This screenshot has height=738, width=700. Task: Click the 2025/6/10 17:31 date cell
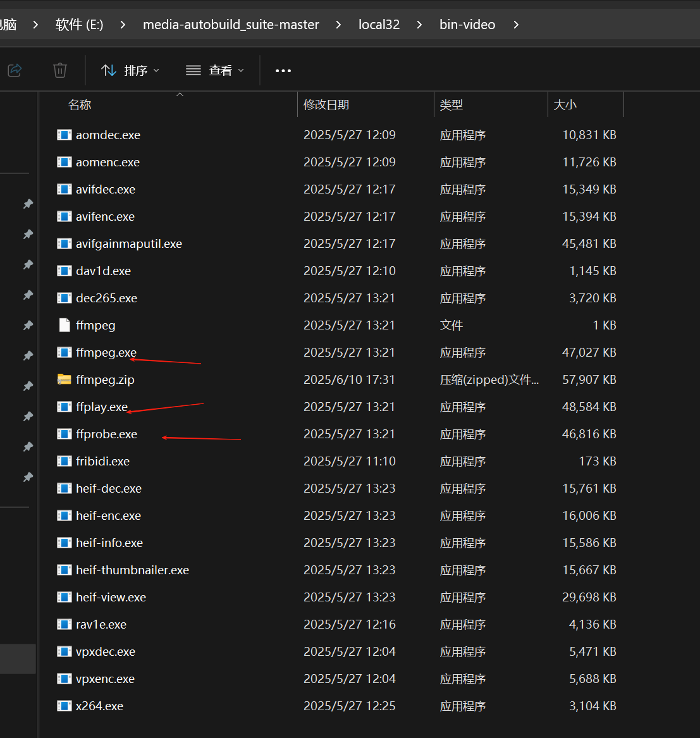pos(349,380)
